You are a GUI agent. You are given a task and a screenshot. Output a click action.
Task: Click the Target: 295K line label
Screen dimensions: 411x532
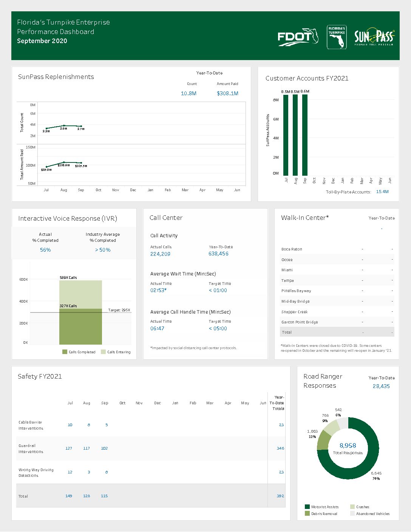(x=119, y=310)
